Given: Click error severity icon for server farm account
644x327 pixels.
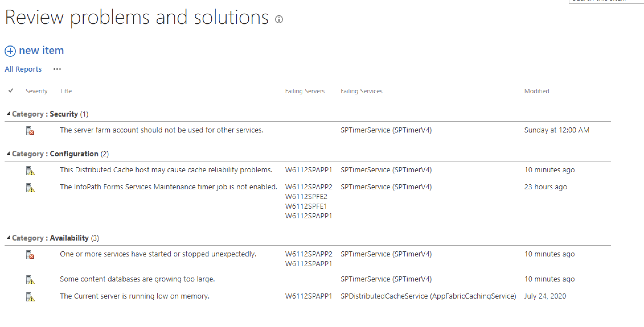Looking at the screenshot, I should click(x=30, y=131).
